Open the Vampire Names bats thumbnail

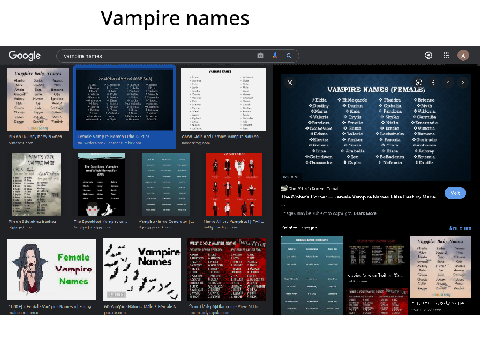(x=142, y=269)
